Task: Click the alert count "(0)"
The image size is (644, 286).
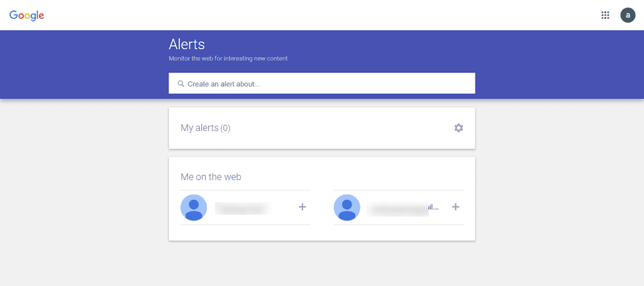Action: click(x=225, y=128)
